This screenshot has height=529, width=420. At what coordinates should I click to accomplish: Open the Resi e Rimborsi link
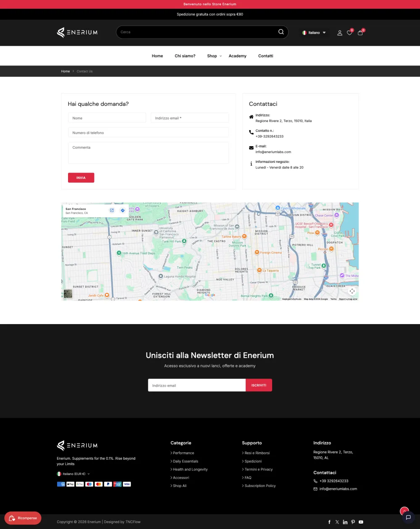click(x=257, y=453)
